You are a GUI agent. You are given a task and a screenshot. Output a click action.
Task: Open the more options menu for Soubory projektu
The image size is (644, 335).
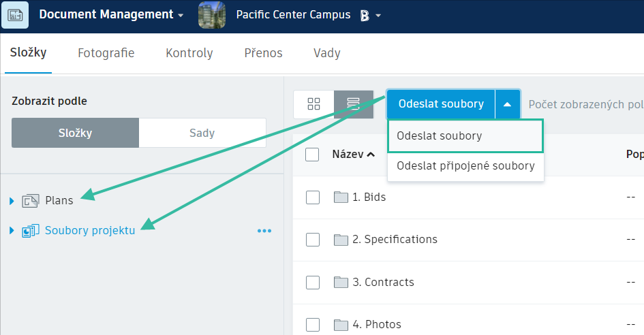(x=264, y=231)
